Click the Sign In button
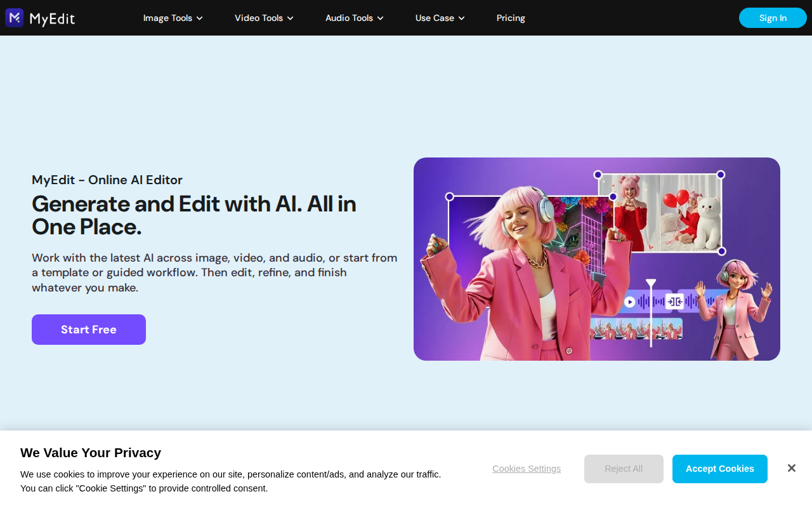The image size is (812, 508). 773,18
